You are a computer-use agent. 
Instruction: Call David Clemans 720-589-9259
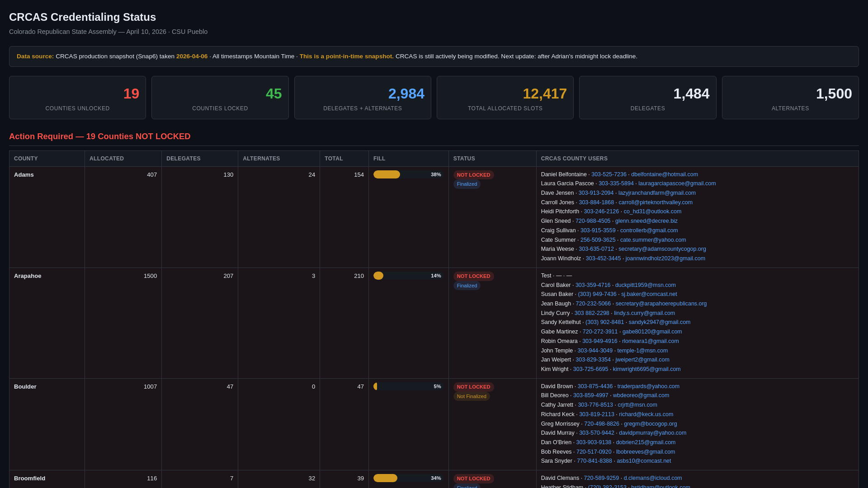(601, 478)
